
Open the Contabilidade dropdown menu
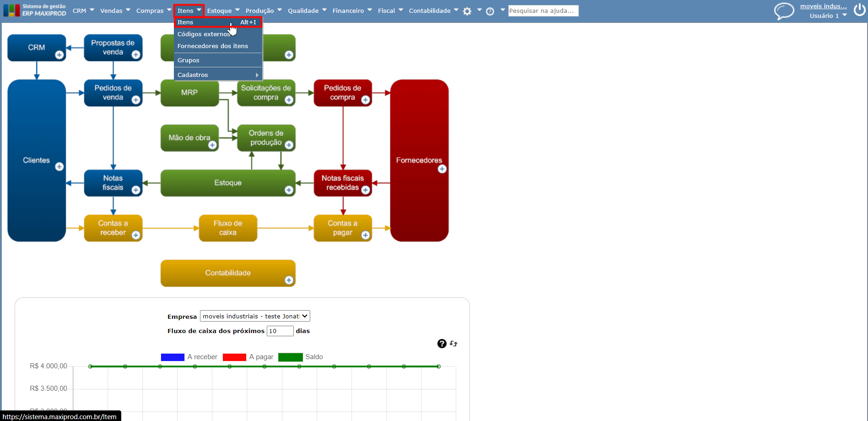point(433,11)
